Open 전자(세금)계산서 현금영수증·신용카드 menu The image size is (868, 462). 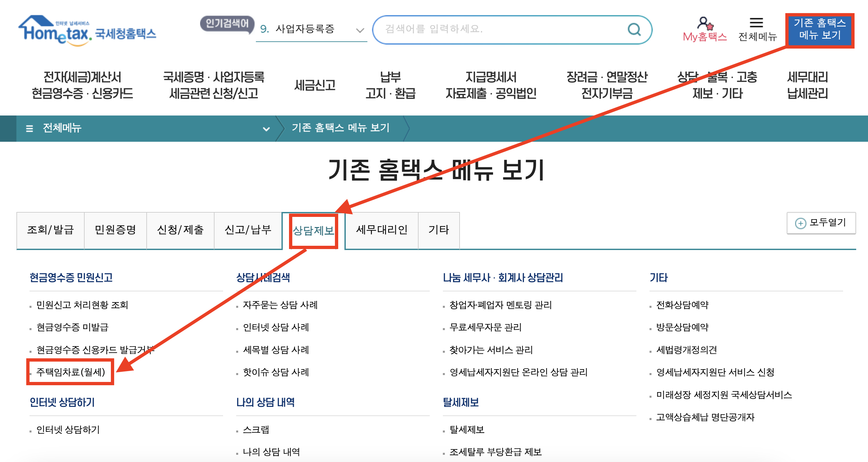pyautogui.click(x=82, y=85)
